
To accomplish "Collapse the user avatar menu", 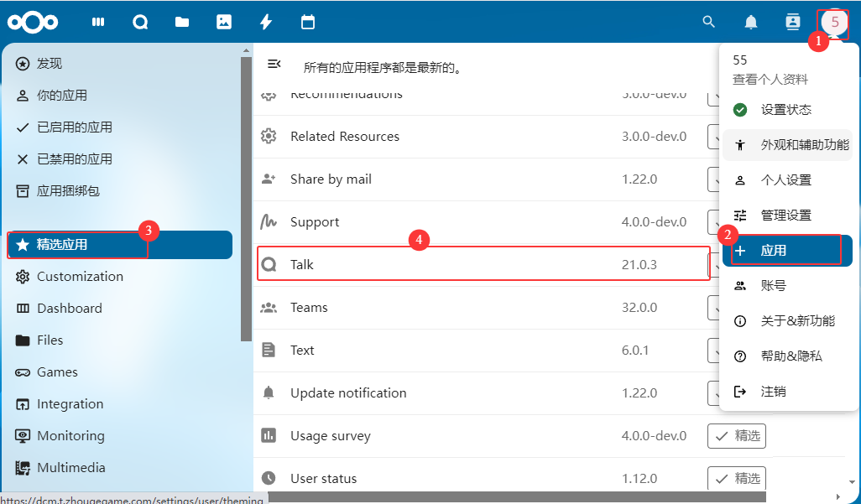I will tap(834, 23).
